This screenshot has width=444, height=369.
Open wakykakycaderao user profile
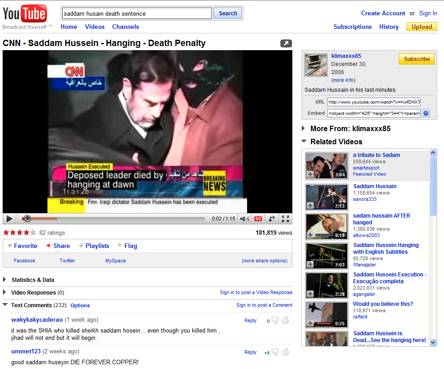[x=37, y=320]
